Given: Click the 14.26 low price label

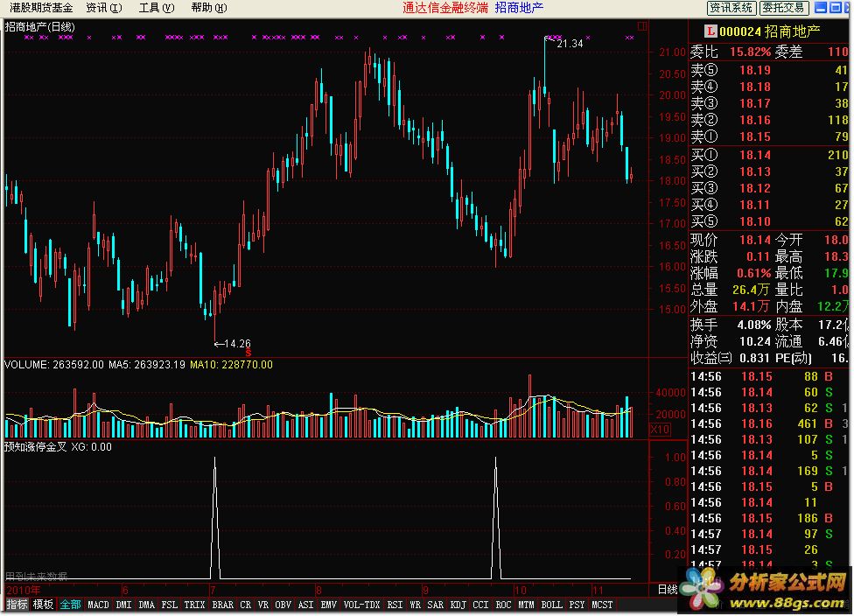Looking at the screenshot, I should 237,344.
